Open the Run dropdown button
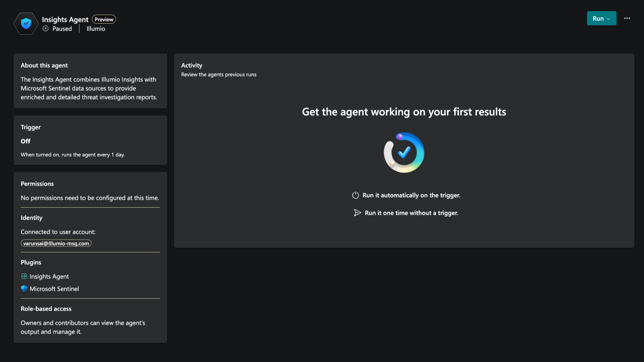This screenshot has width=644, height=362. [601, 18]
